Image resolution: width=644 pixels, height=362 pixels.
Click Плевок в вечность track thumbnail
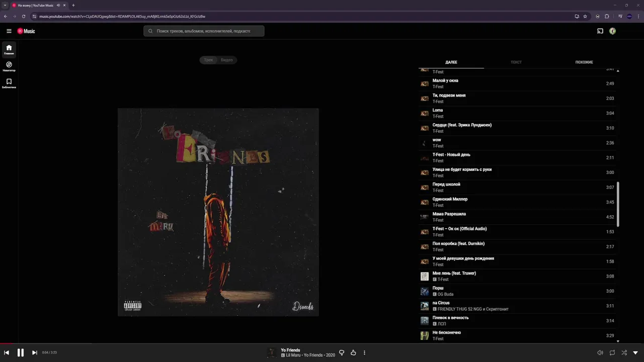click(425, 321)
